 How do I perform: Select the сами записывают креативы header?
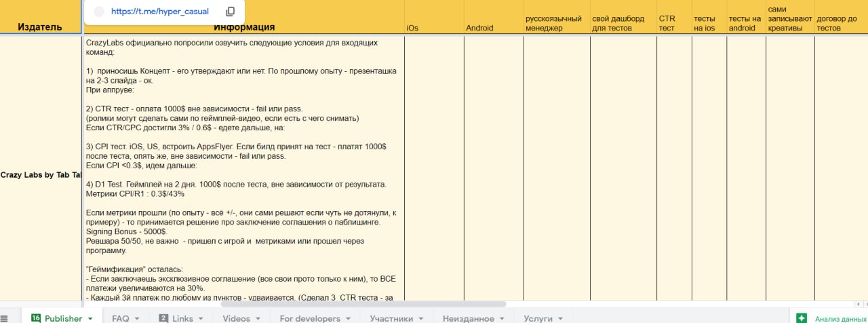point(790,18)
